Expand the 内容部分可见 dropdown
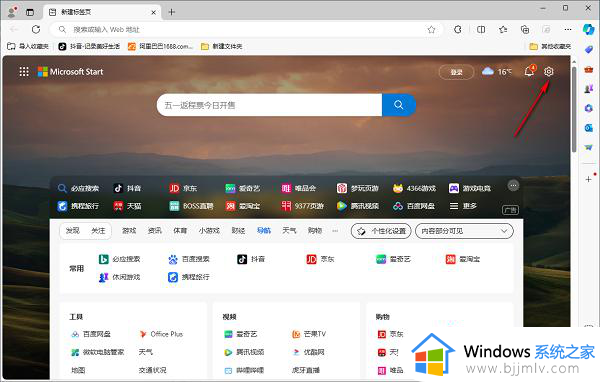The height and width of the screenshot is (382, 600). (x=464, y=231)
